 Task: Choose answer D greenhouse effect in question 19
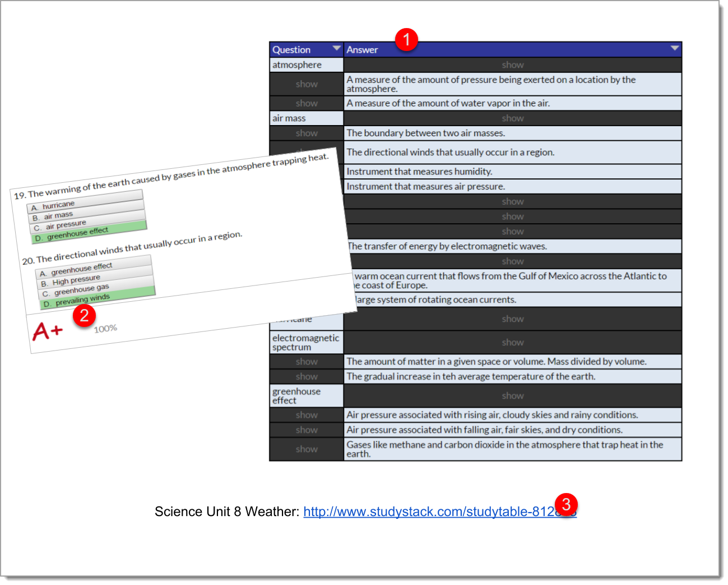pyautogui.click(x=89, y=232)
